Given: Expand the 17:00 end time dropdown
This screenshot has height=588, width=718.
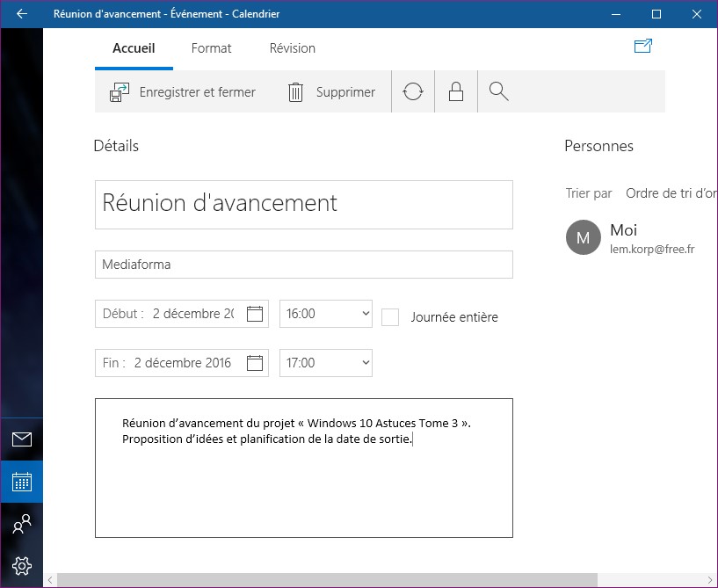Looking at the screenshot, I should tap(326, 363).
